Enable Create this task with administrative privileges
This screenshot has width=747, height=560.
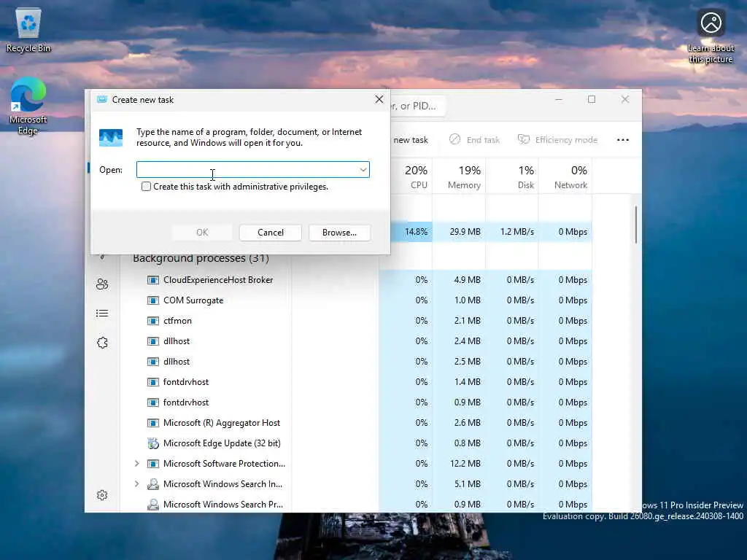click(146, 187)
